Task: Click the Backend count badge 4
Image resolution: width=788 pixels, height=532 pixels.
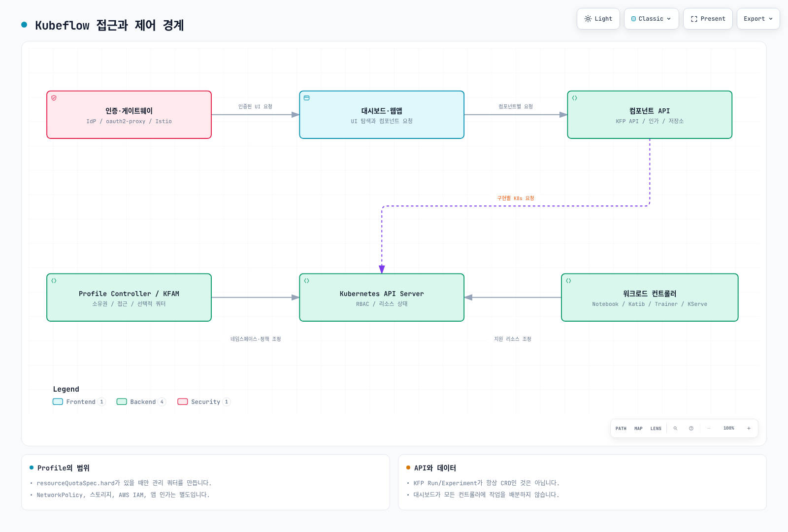Action: pos(162,402)
